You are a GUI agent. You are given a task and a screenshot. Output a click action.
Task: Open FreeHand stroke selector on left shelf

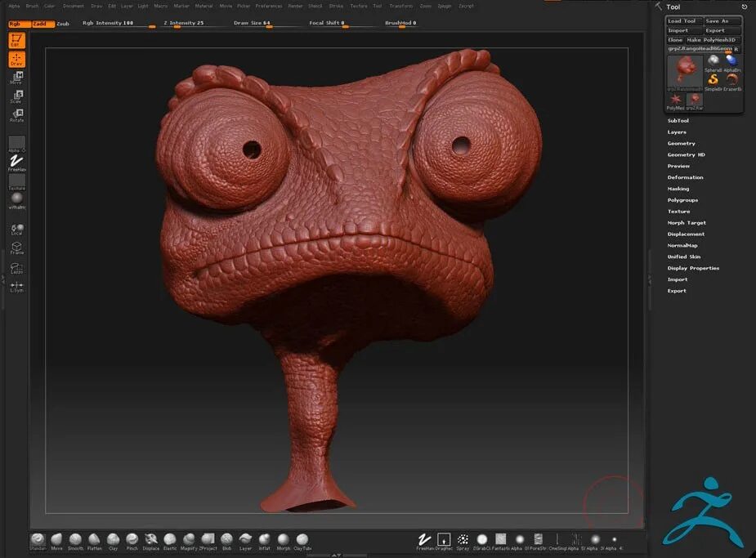click(16, 163)
